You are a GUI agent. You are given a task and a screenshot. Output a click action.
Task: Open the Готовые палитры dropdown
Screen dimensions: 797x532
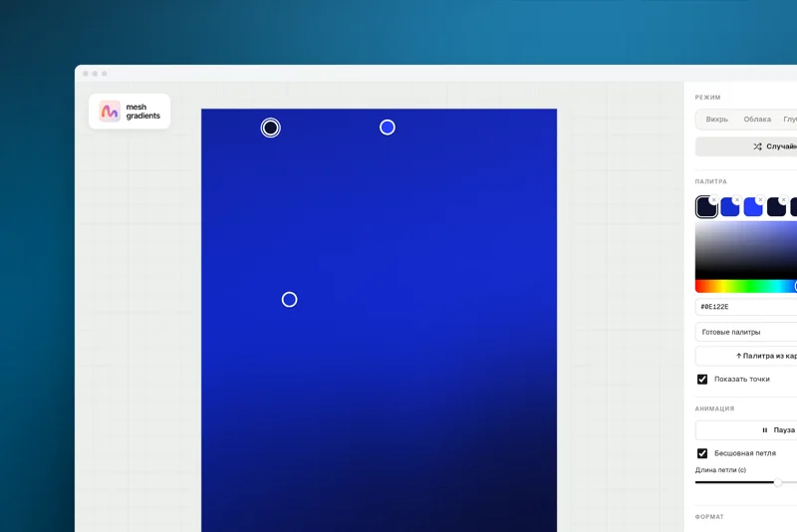point(746,332)
